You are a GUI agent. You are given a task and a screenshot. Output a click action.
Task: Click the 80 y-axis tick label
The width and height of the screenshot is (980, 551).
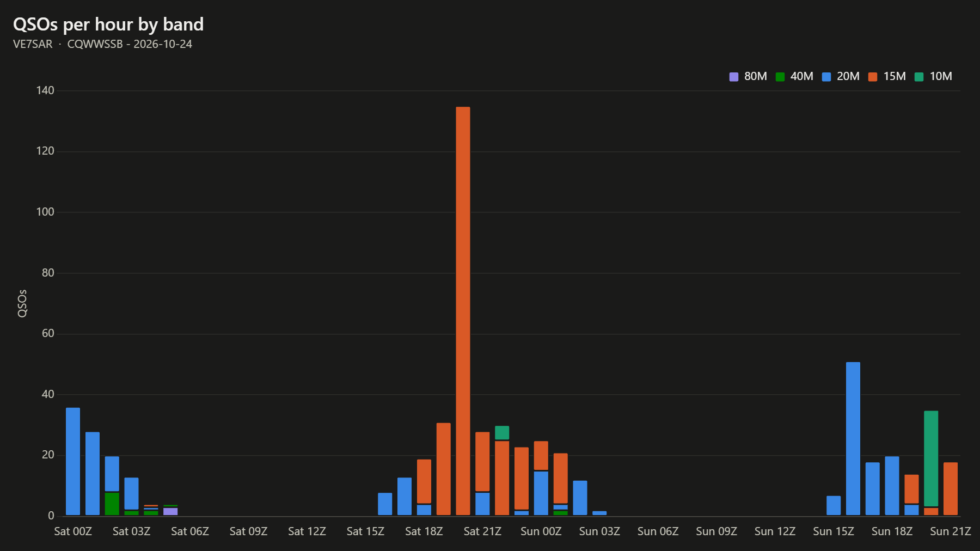tap(48, 273)
